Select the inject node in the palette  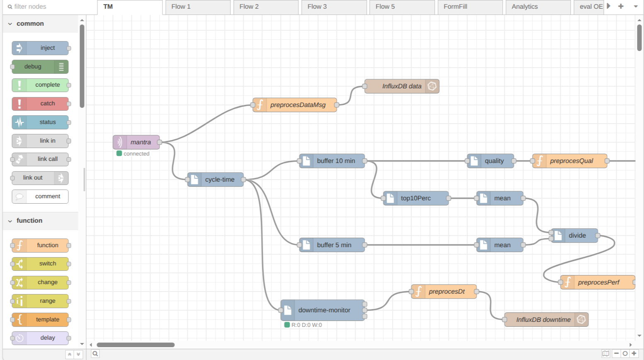point(40,48)
